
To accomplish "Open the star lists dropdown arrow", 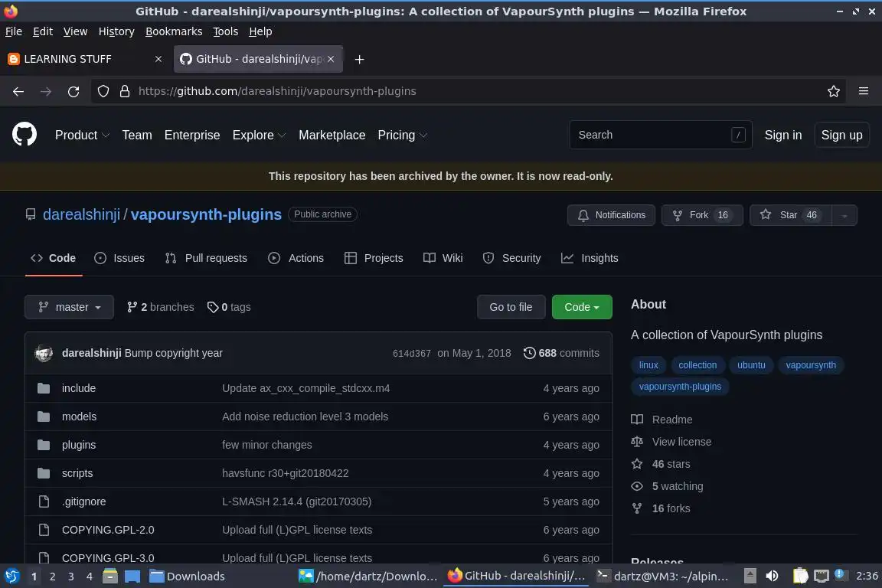I will point(844,215).
